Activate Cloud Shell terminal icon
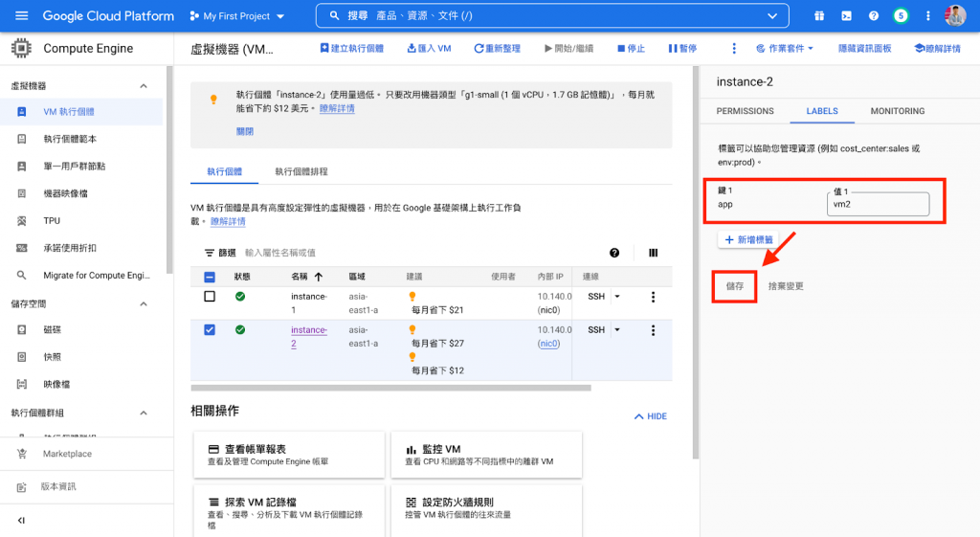 click(x=846, y=15)
